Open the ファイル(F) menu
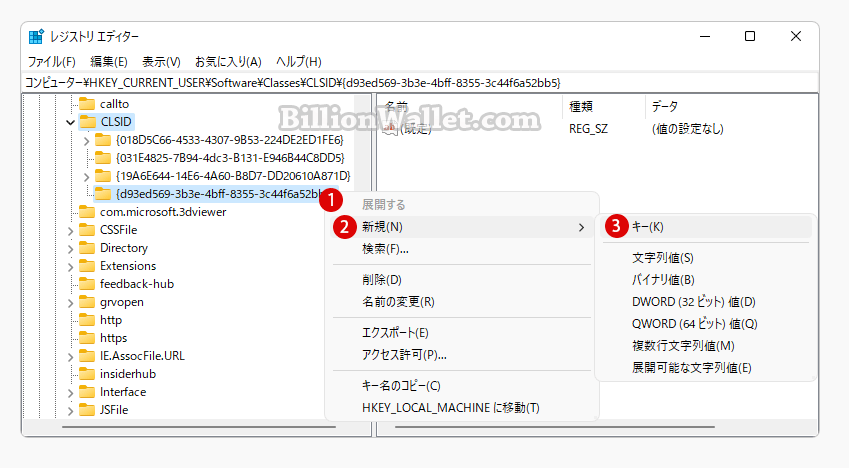The image size is (849, 468). (51, 62)
